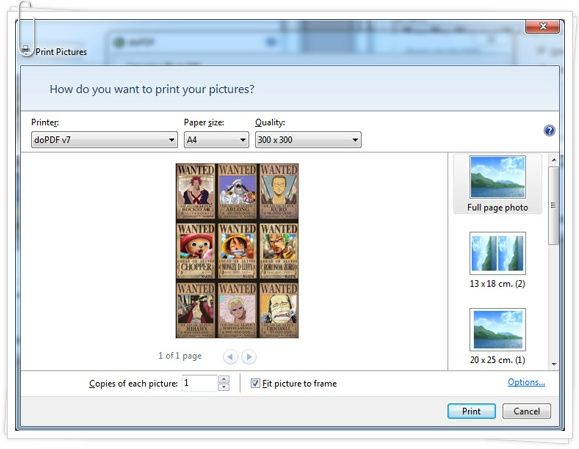The height and width of the screenshot is (449, 579).
Task: Go to the next preview page arrow
Action: (x=249, y=357)
